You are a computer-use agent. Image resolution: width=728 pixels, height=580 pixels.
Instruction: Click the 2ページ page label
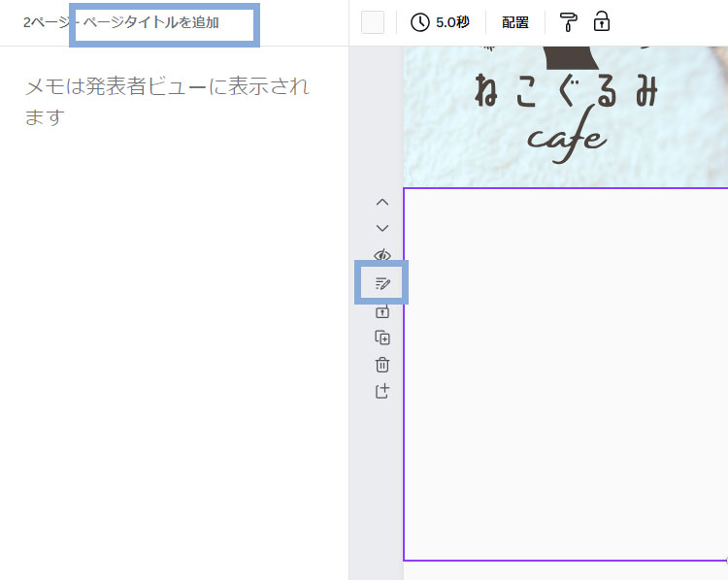(x=46, y=22)
